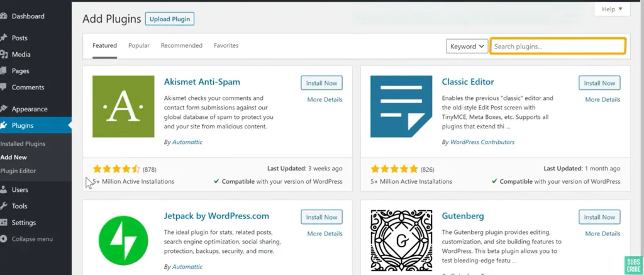Click the Tools wrench icon
The height and width of the screenshot is (275, 644).
3,206
